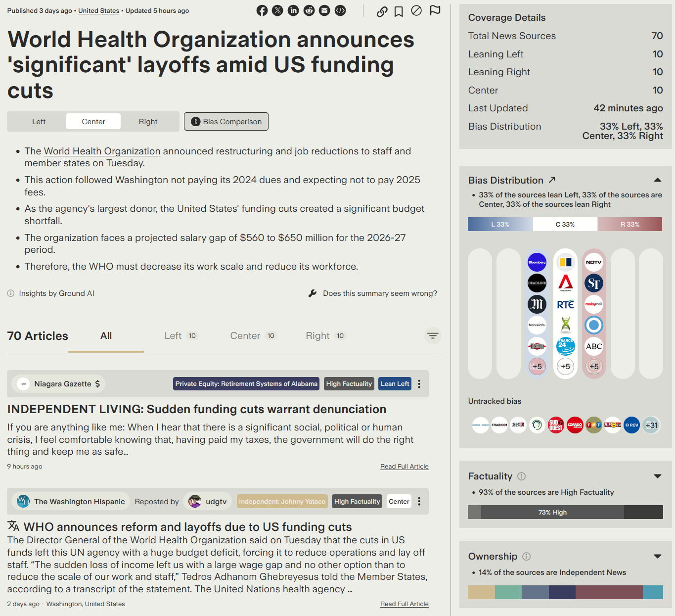Click the Sud Ouest untracked source logo
Screen dimensions: 675x616
coord(556,425)
